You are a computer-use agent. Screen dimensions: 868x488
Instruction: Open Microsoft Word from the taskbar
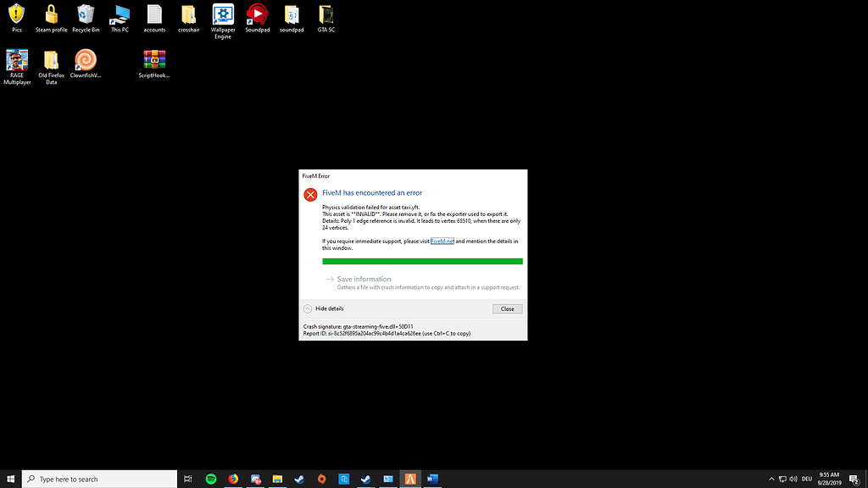tap(432, 479)
